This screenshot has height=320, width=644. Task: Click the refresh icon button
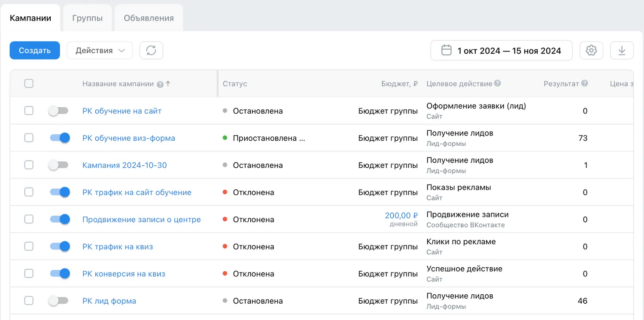151,50
